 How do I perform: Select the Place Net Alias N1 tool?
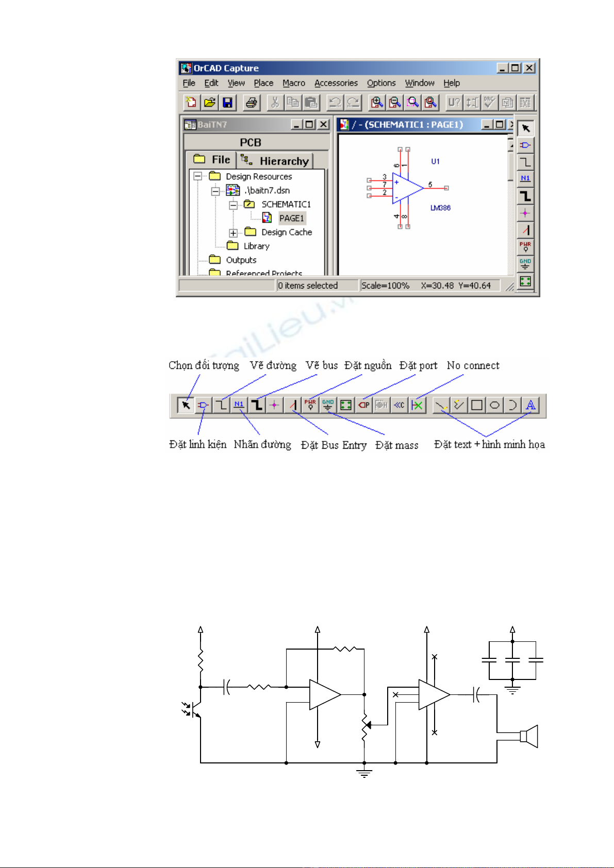(x=525, y=179)
